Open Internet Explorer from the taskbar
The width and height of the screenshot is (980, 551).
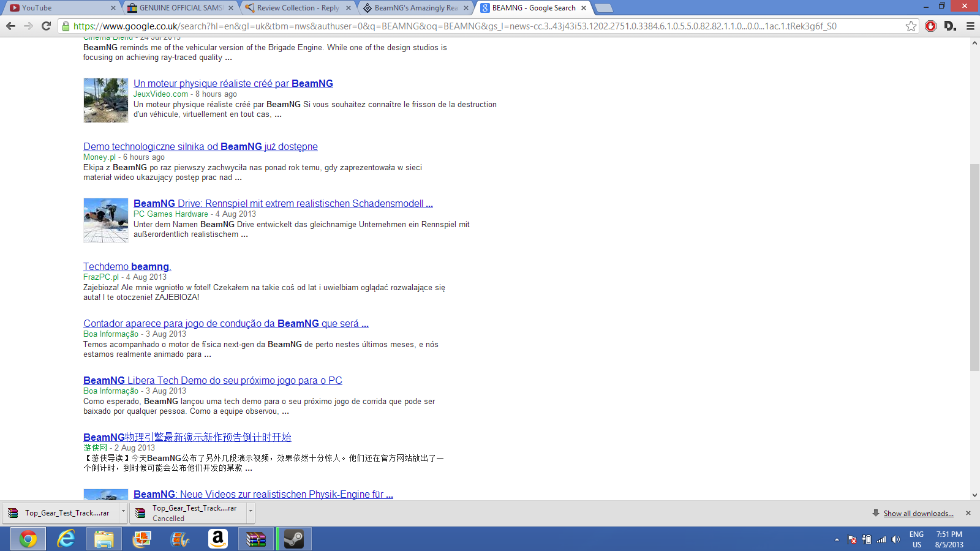[x=66, y=539]
